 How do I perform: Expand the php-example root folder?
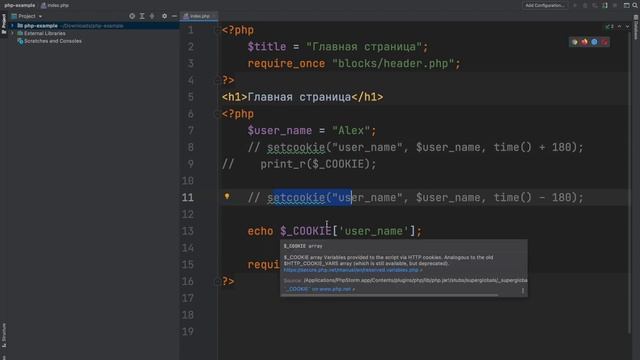coord(12,26)
